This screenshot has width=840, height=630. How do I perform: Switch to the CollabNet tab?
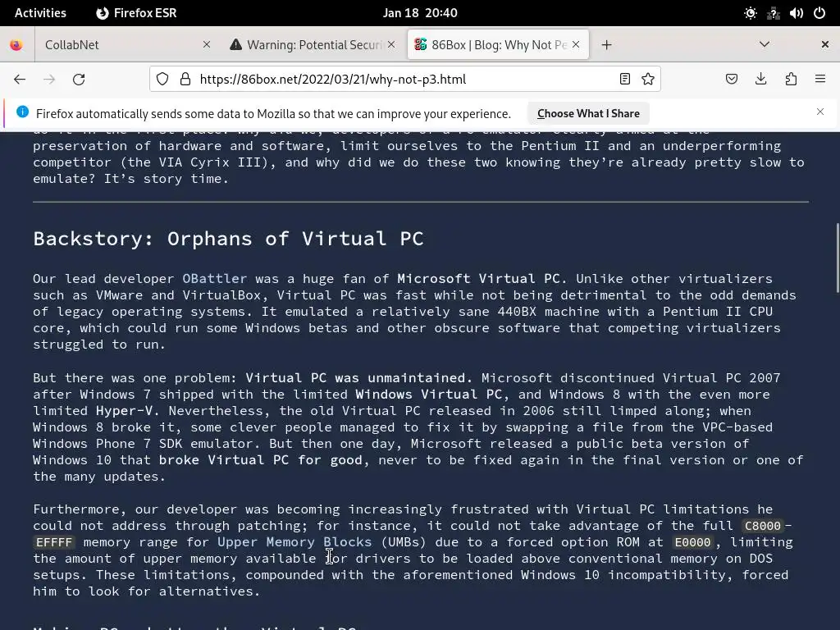[127, 45]
